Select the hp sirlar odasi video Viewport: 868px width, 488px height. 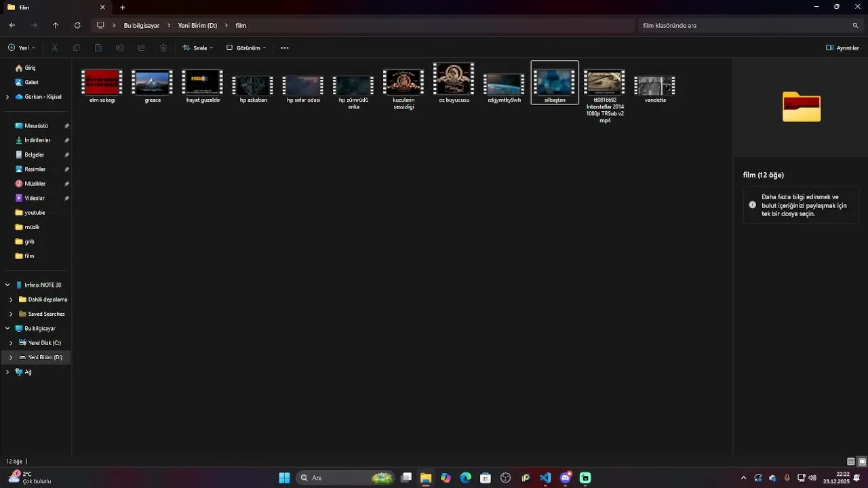point(303,89)
